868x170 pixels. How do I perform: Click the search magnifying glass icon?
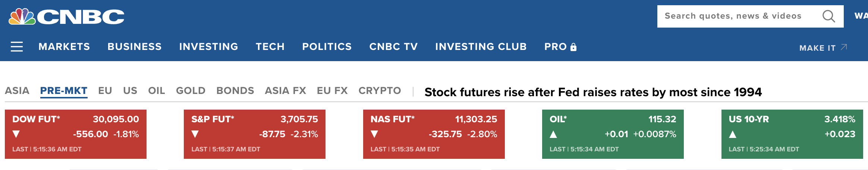pyautogui.click(x=828, y=16)
